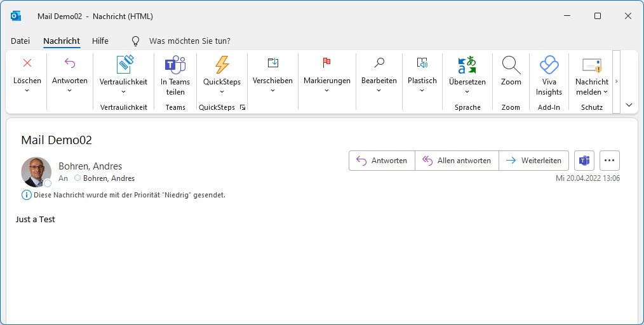Click recipient presence circle next to An
This screenshot has height=325, width=644.
coord(77,178)
